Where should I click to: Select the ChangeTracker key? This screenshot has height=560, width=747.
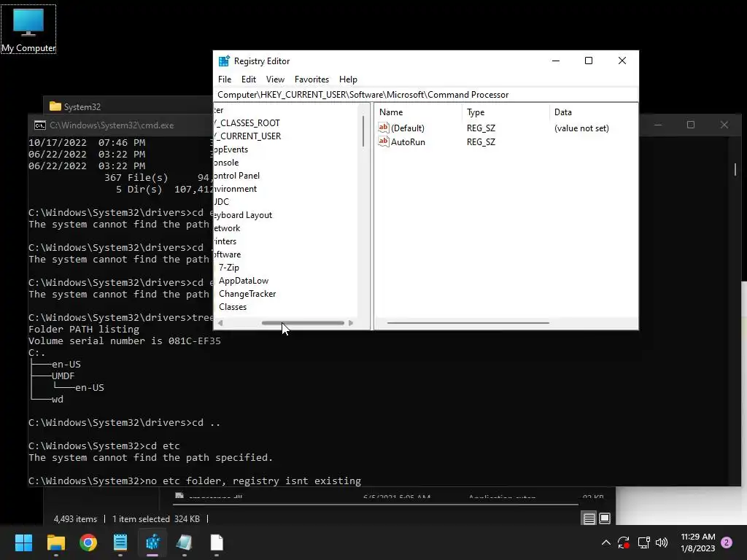pyautogui.click(x=247, y=294)
